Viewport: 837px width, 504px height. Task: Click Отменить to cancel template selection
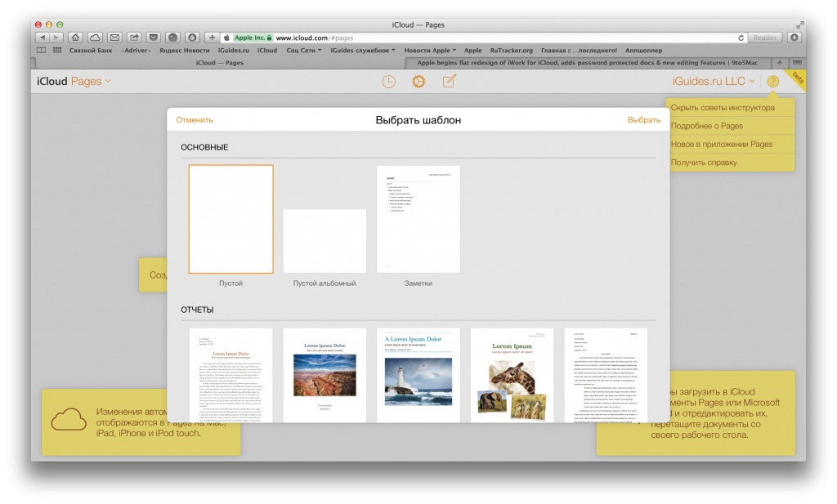195,120
